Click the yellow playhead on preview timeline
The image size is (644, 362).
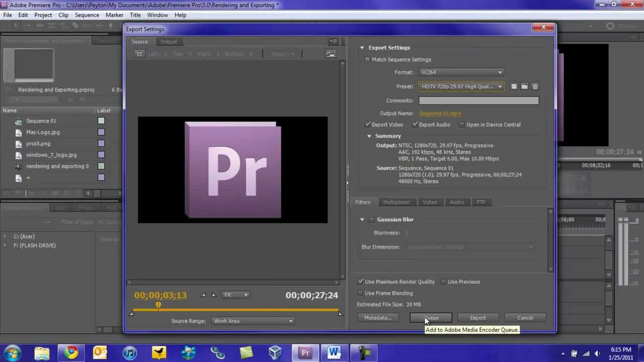(x=158, y=305)
